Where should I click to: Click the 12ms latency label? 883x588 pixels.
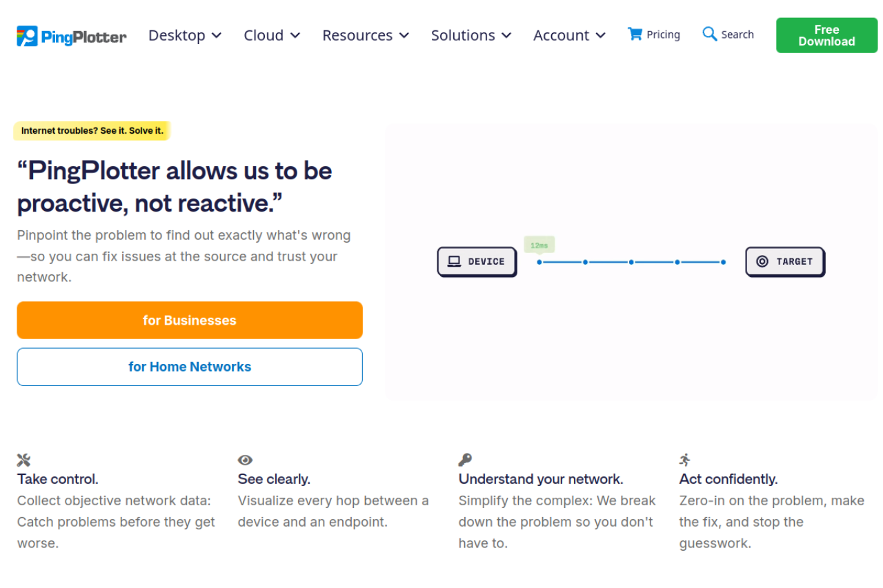pos(539,245)
